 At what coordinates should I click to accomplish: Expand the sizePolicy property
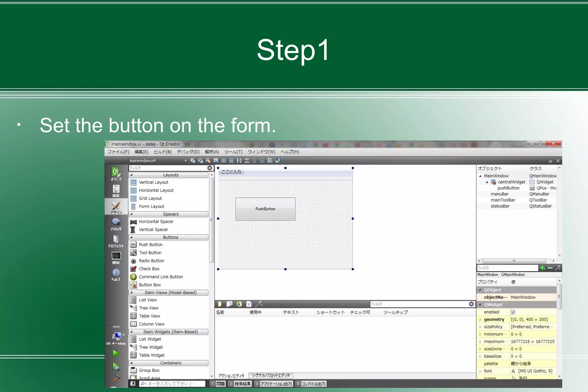(x=480, y=327)
